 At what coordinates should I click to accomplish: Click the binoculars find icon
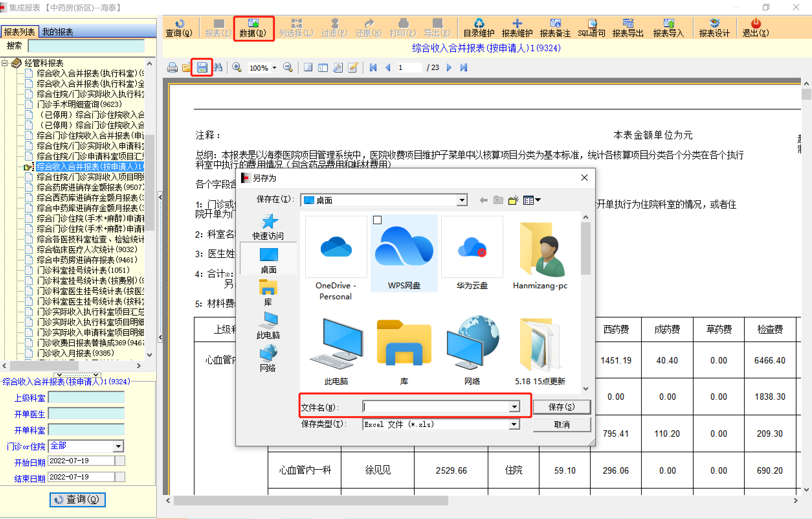click(218, 67)
